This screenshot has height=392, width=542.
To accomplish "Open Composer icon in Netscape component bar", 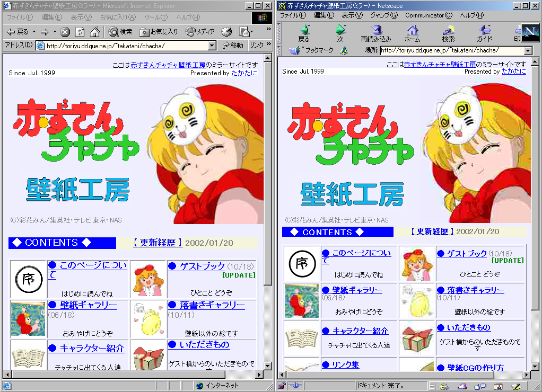I will [x=516, y=386].
